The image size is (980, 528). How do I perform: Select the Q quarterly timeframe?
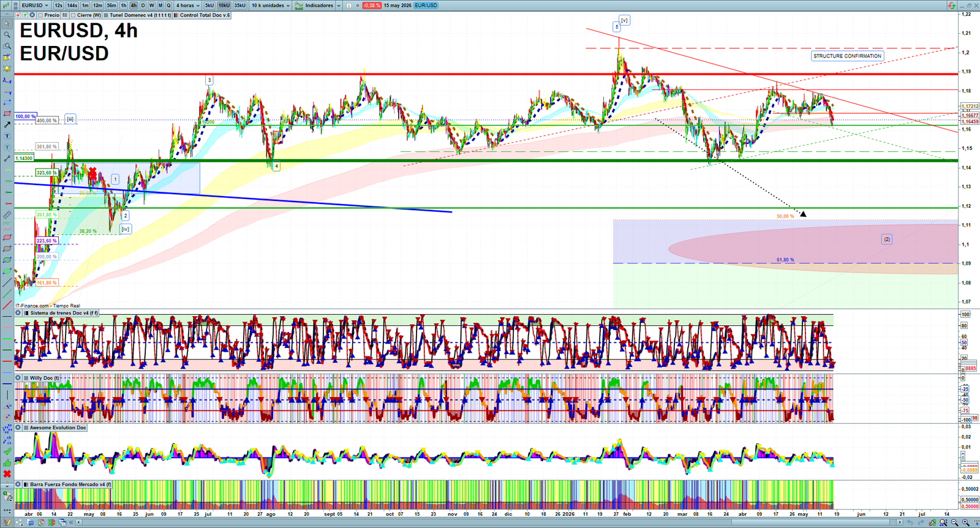click(168, 6)
